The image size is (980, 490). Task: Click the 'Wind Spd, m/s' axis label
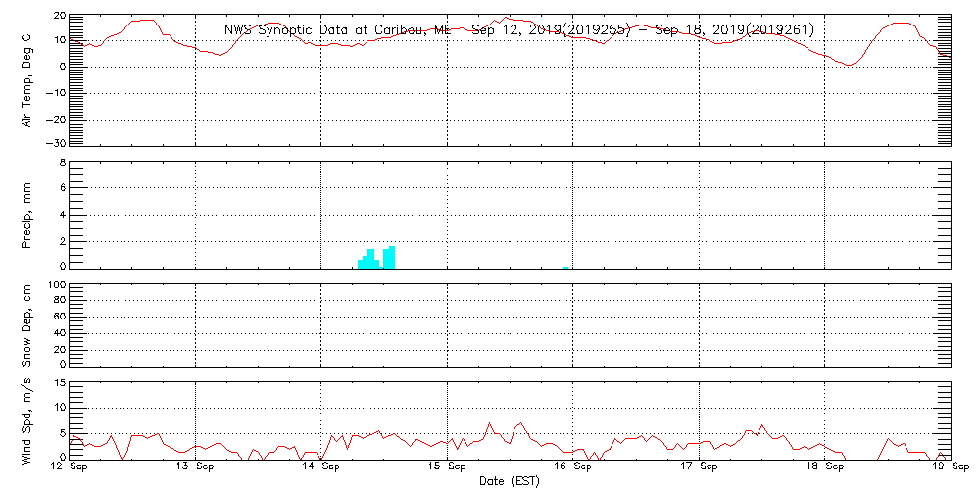click(x=27, y=419)
